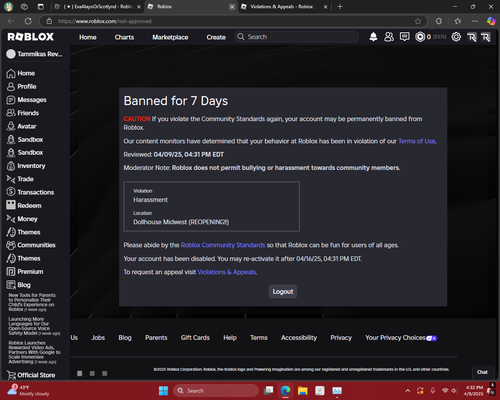
Task: Follow the Violations & Appeals link
Action: coord(227,272)
